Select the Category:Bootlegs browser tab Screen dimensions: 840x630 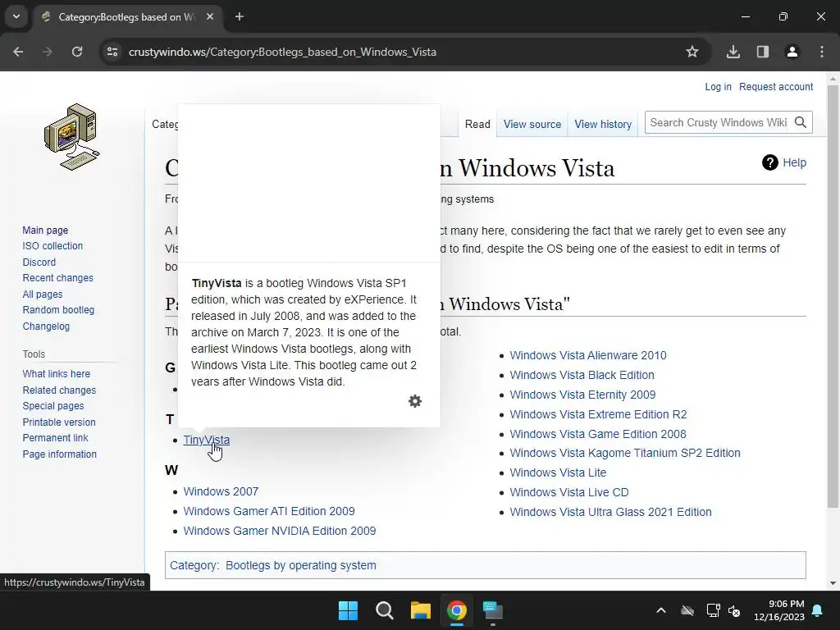pyautogui.click(x=126, y=16)
